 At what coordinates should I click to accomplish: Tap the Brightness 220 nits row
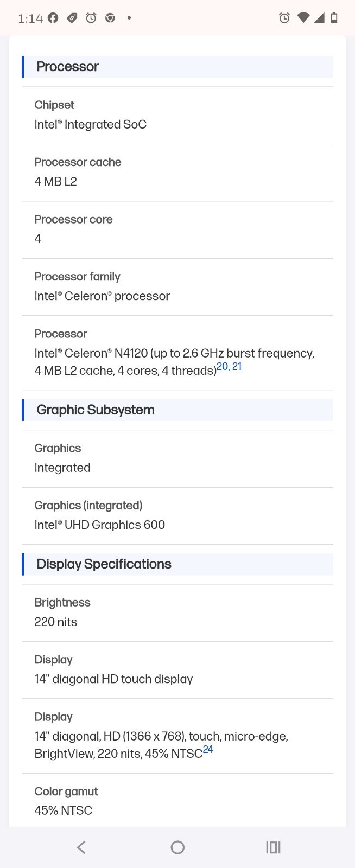point(177,612)
